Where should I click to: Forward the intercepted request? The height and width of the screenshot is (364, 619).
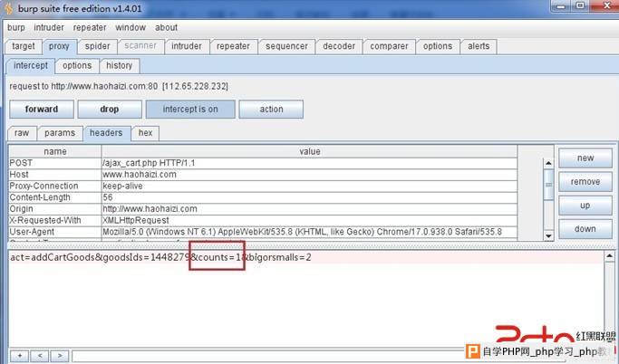point(42,110)
